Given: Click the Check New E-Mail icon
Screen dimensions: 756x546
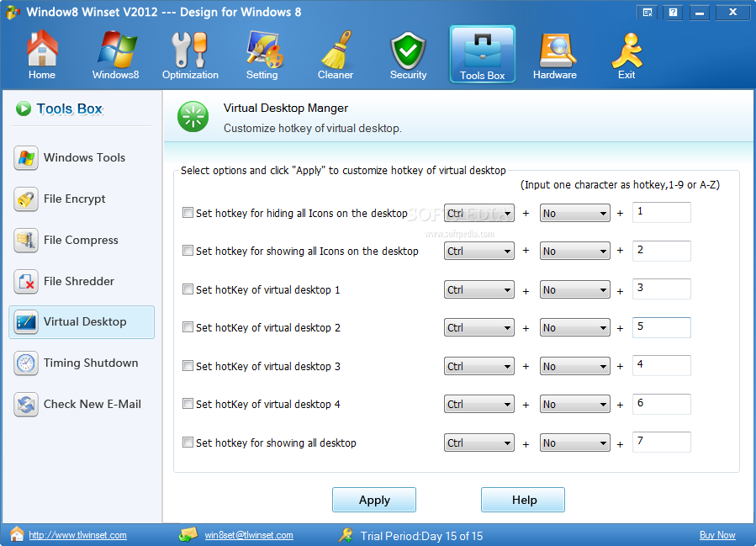Looking at the screenshot, I should click(26, 404).
